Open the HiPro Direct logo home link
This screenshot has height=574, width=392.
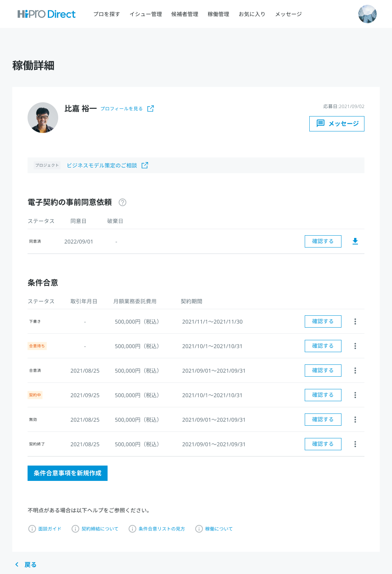pyautogui.click(x=46, y=14)
